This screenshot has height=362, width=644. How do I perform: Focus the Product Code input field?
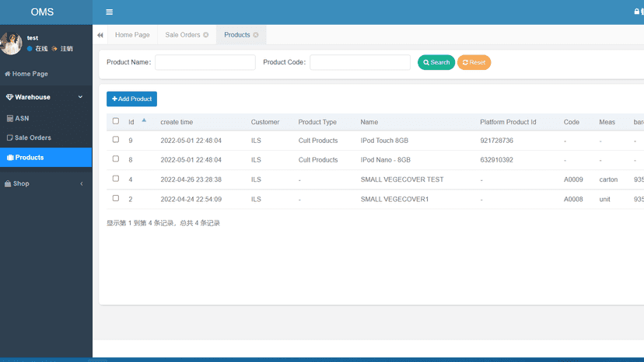pyautogui.click(x=360, y=62)
